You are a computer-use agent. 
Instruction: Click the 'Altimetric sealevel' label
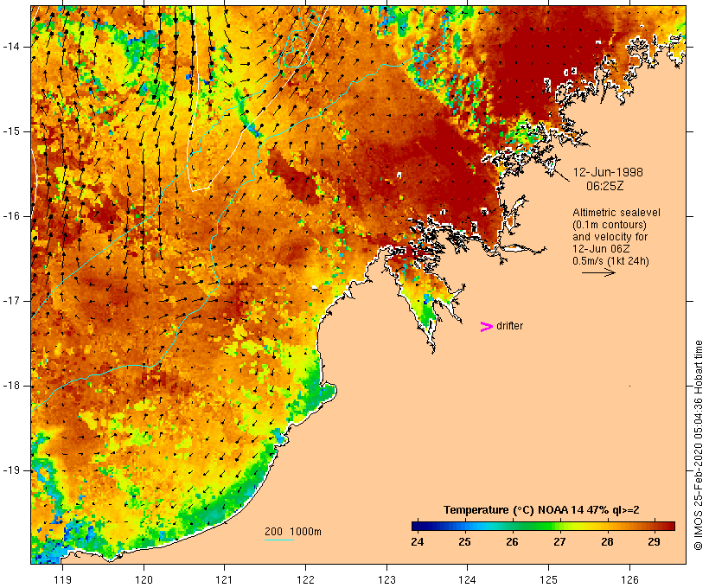pyautogui.click(x=616, y=213)
